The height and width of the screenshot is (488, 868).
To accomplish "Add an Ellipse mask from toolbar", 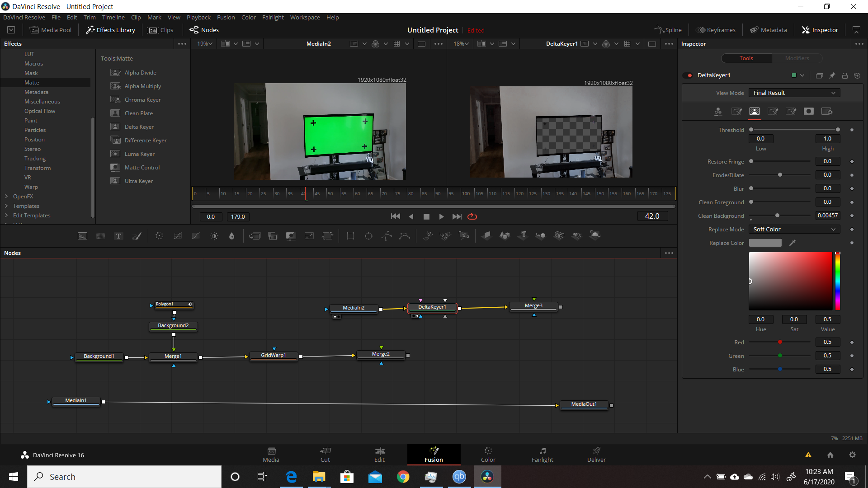I will click(368, 236).
